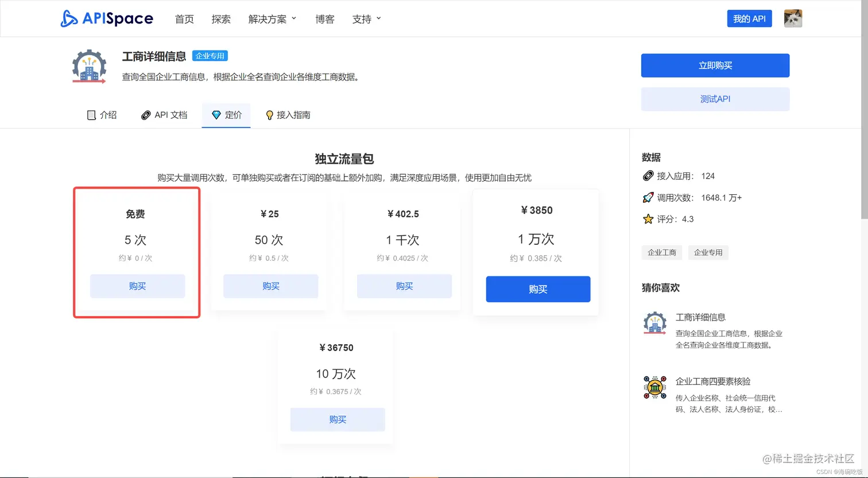The height and width of the screenshot is (478, 868).
Task: Select 首页 in the navigation bar
Action: (x=184, y=19)
